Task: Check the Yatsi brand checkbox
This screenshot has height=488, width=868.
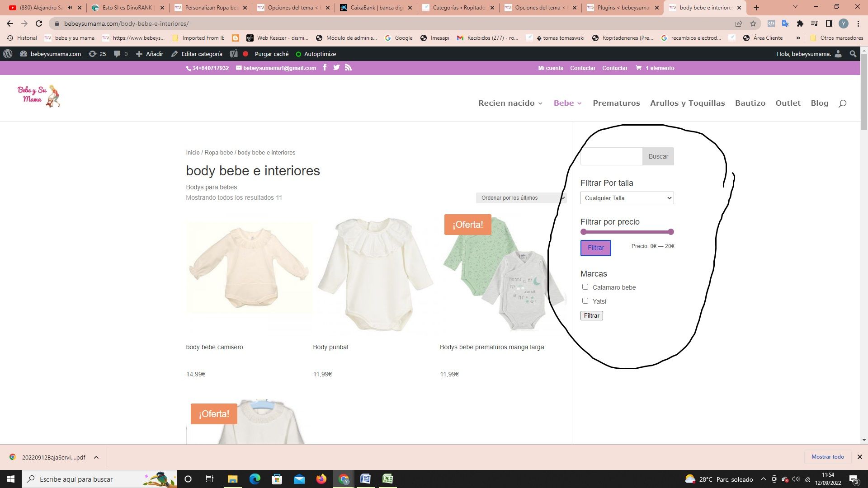Action: pyautogui.click(x=585, y=301)
